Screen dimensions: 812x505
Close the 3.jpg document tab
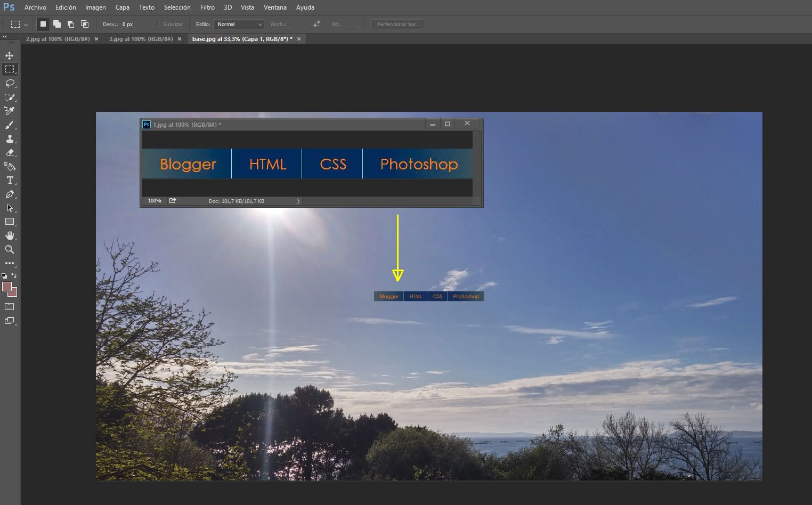[180, 39]
